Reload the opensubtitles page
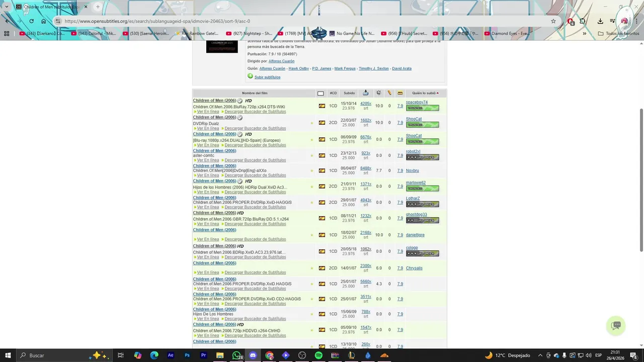The width and height of the screenshot is (644, 362). (x=31, y=21)
